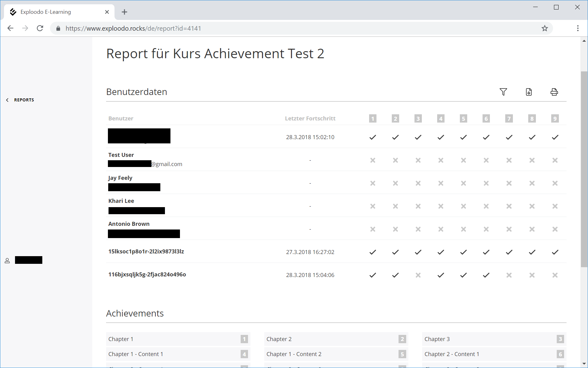This screenshot has width=588, height=368.
Task: Click Jay Feely's achievement 5 X mark
Action: tap(463, 183)
